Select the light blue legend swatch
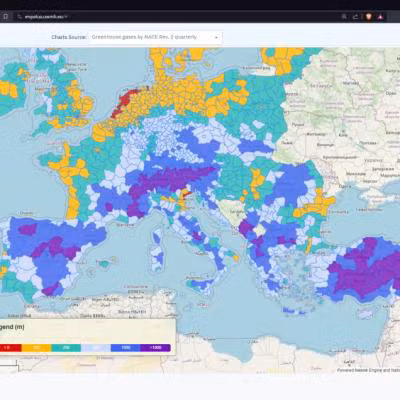Image resolution: width=400 pixels, height=400 pixels. coord(96,348)
